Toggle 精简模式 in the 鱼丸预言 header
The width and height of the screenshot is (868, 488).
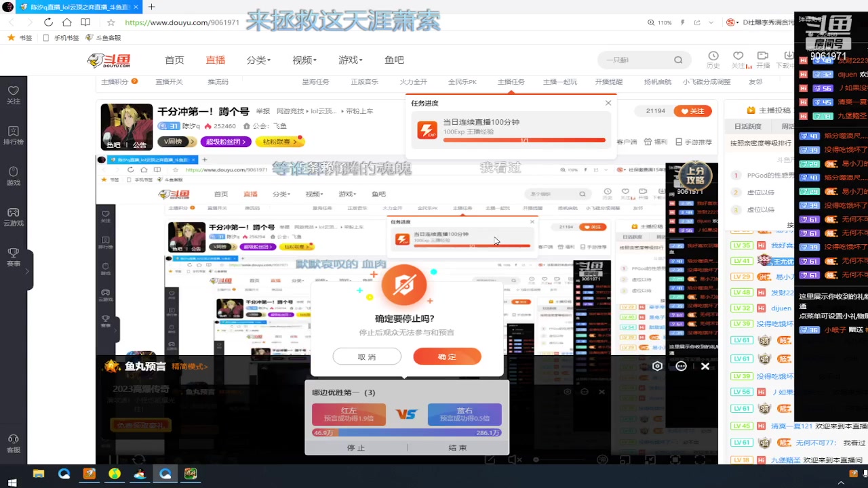[x=190, y=366]
